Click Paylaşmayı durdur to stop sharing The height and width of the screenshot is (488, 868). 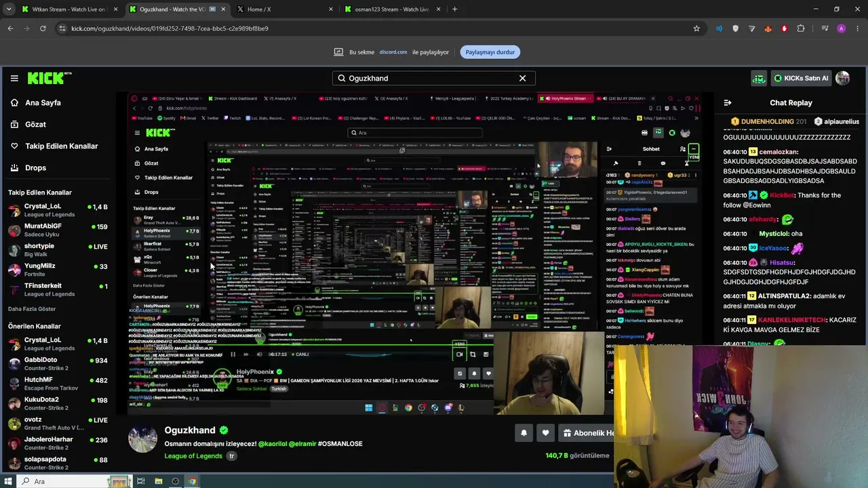[x=490, y=52]
